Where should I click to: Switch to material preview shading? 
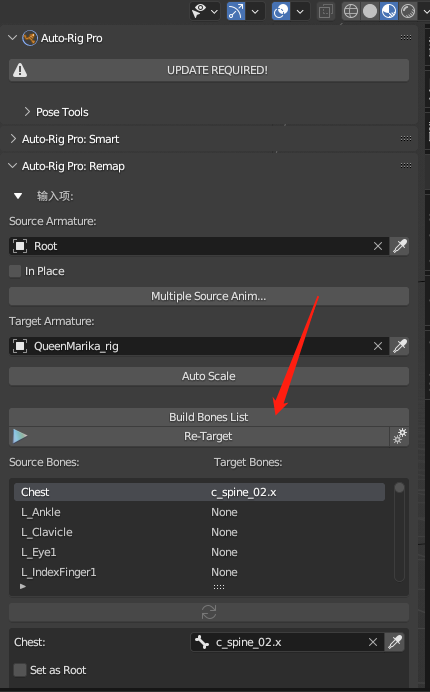tap(389, 11)
